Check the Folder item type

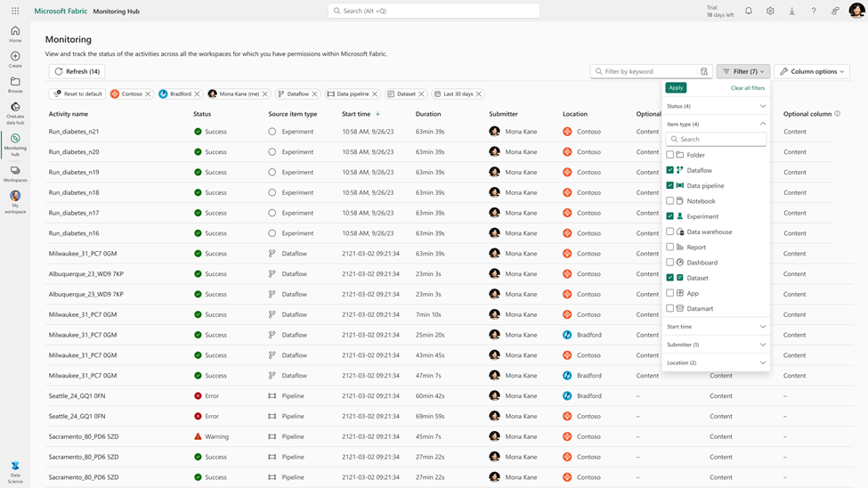(x=669, y=155)
